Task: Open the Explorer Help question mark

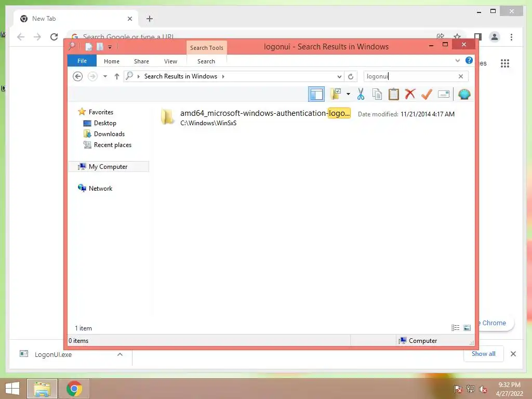Action: pyautogui.click(x=469, y=60)
